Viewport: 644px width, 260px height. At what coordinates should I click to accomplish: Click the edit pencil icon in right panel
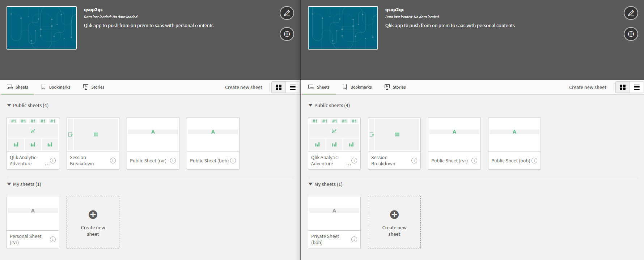pyautogui.click(x=631, y=13)
